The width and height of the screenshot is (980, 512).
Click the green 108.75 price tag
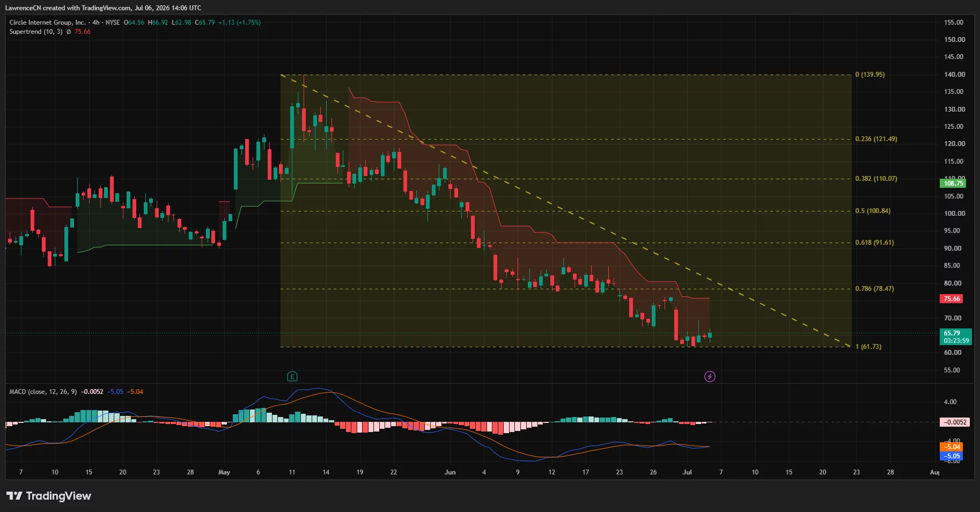953,184
